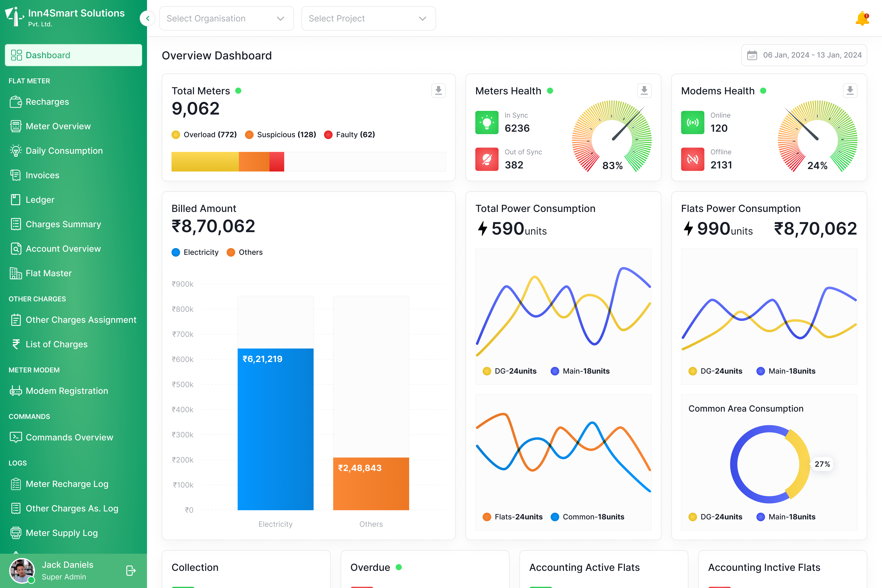Open List of Charges link
Image resolution: width=882 pixels, height=588 pixels.
[x=57, y=344]
